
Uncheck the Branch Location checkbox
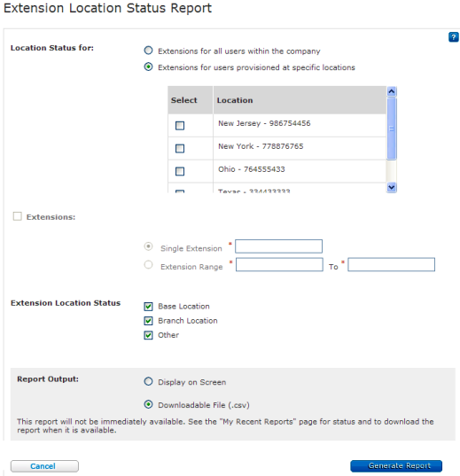point(148,321)
